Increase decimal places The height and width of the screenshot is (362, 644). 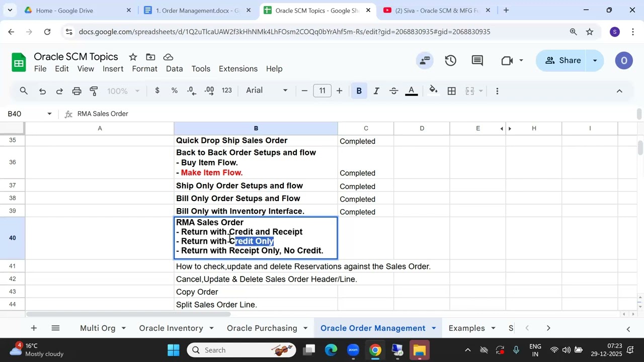click(209, 90)
